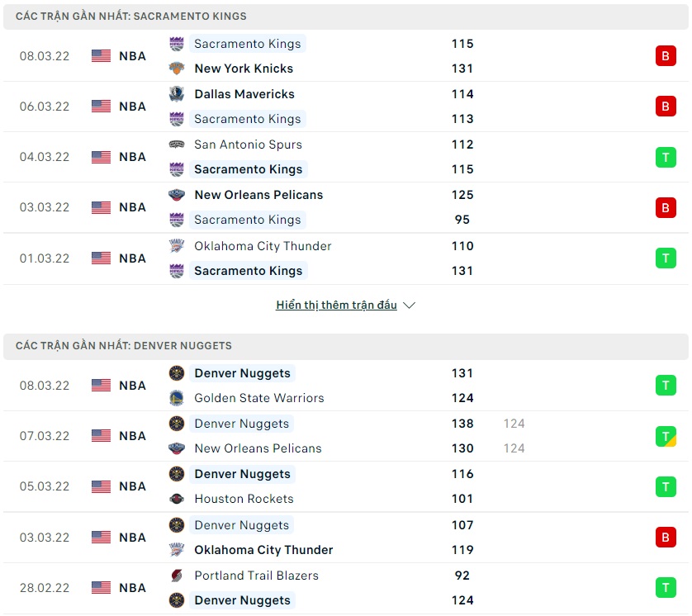Click the Golden State Warriors logo
692x616 pixels.
click(177, 398)
